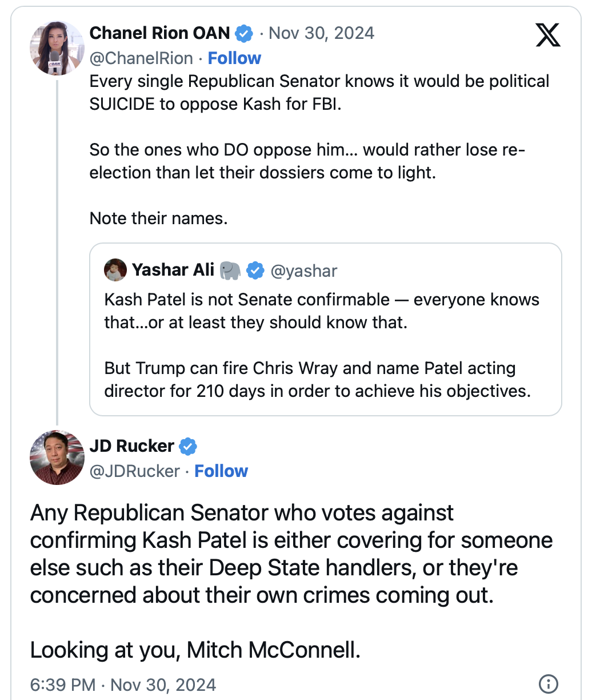The width and height of the screenshot is (592, 700).
Task: Click the elephant emoji beside Yashar Ali
Action: 230,271
